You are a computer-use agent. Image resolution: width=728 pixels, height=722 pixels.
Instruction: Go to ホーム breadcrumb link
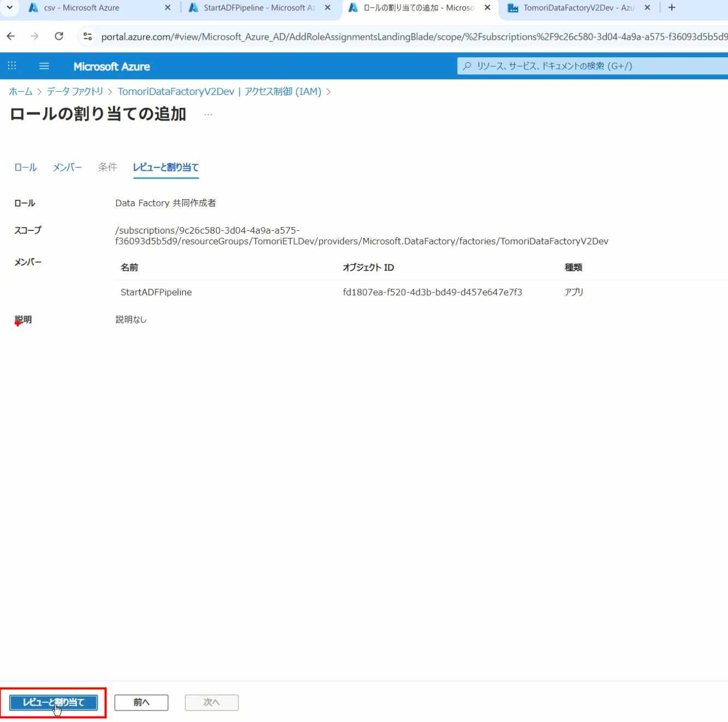tap(21, 92)
